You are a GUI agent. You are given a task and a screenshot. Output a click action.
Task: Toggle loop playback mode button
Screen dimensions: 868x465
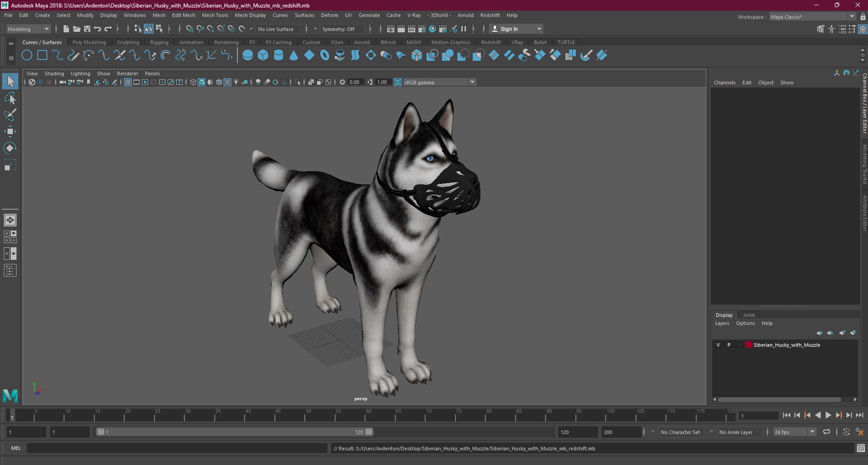click(826, 432)
